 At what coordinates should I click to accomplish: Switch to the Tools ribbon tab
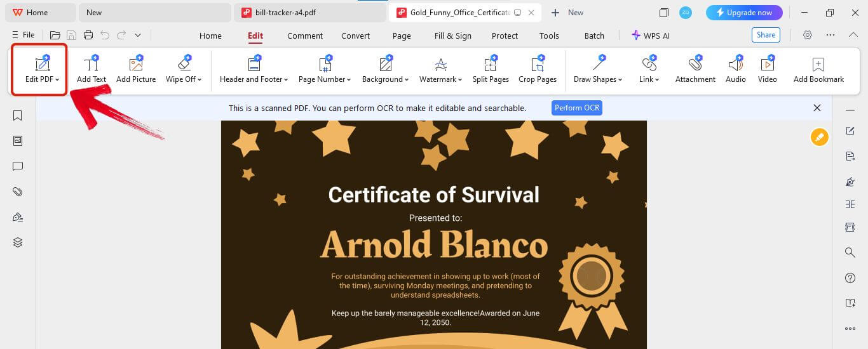click(549, 36)
